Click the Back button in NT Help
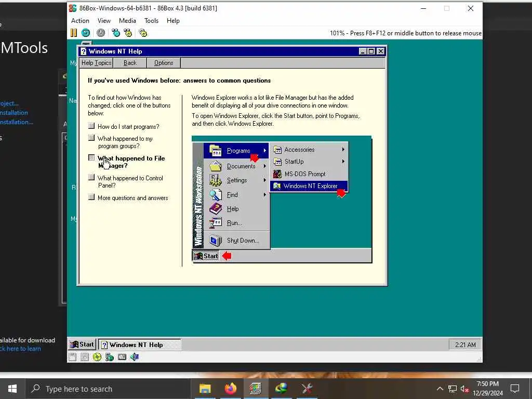The width and height of the screenshot is (532, 399). click(130, 63)
